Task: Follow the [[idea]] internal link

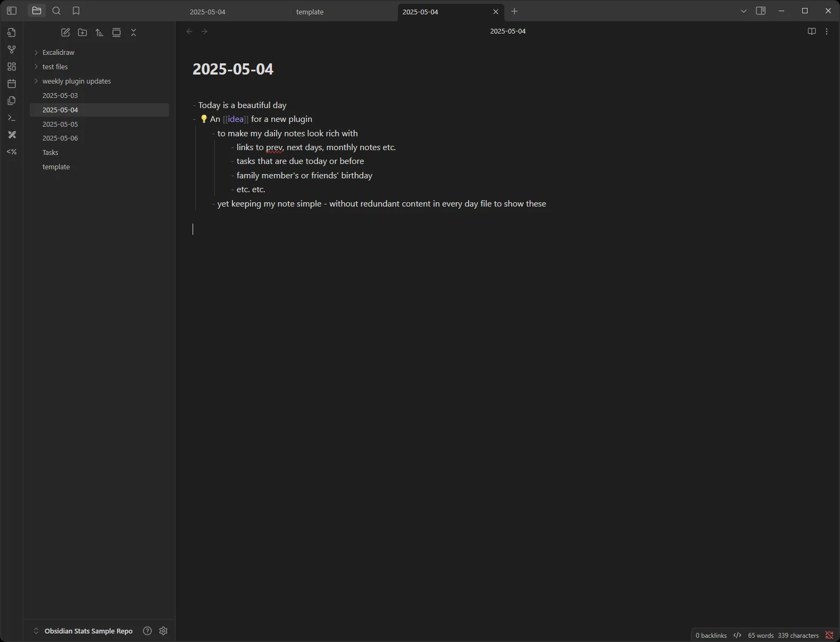Action: [236, 119]
